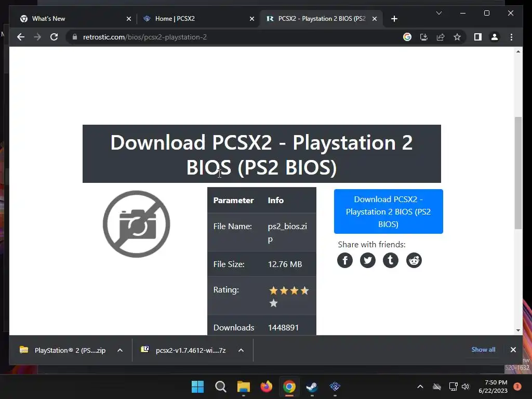Open PCSX2 from taskbar
The height and width of the screenshot is (399, 532).
click(335, 387)
